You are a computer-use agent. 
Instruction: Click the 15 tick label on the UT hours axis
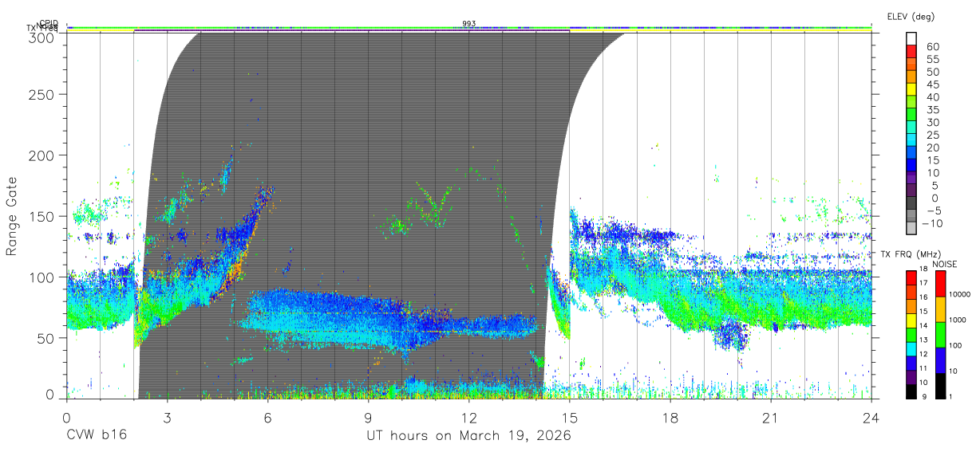point(570,418)
